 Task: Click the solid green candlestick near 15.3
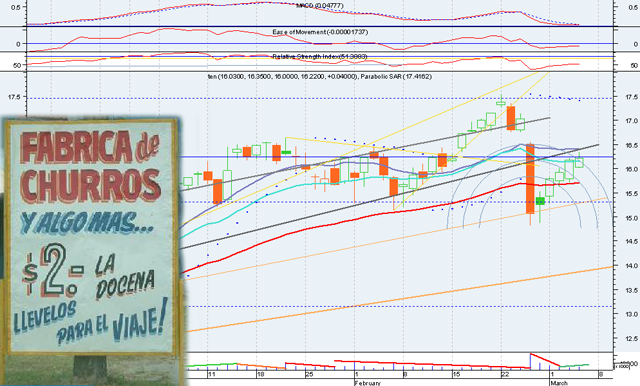(540, 201)
